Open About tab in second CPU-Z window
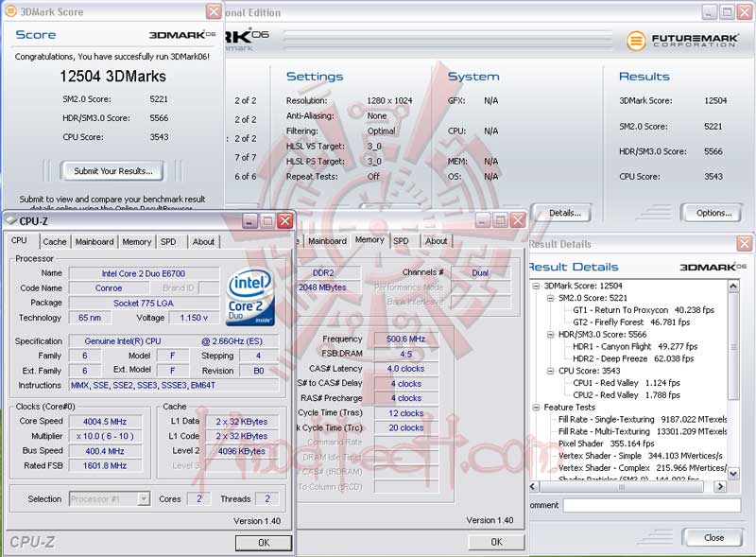The image size is (756, 557). [437, 241]
